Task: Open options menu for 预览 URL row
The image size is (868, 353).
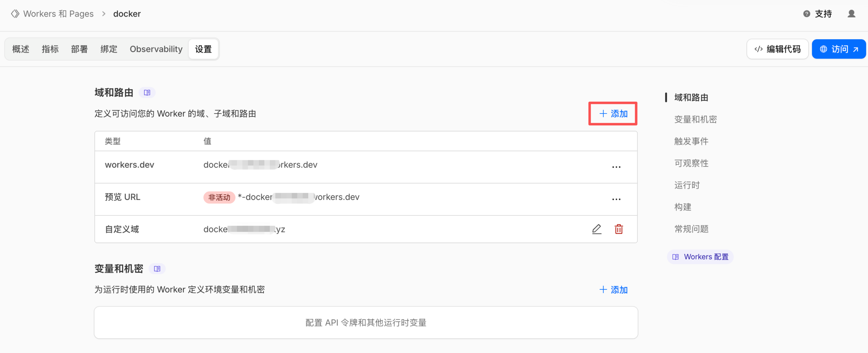Action: coord(616,199)
